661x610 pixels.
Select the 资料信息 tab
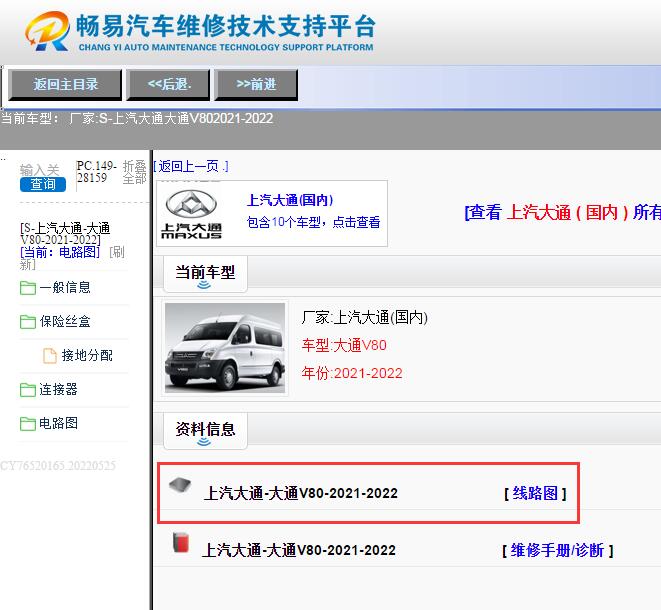point(205,431)
